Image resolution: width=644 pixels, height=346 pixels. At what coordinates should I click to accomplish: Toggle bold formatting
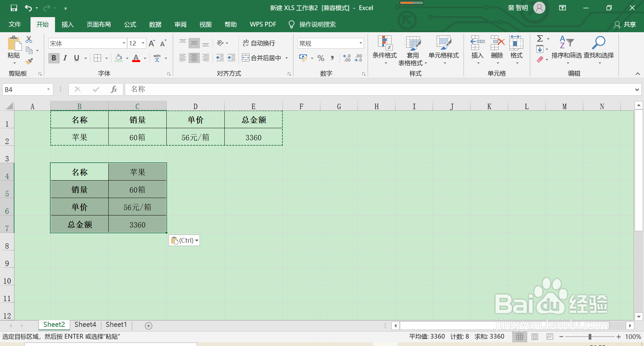pyautogui.click(x=54, y=58)
